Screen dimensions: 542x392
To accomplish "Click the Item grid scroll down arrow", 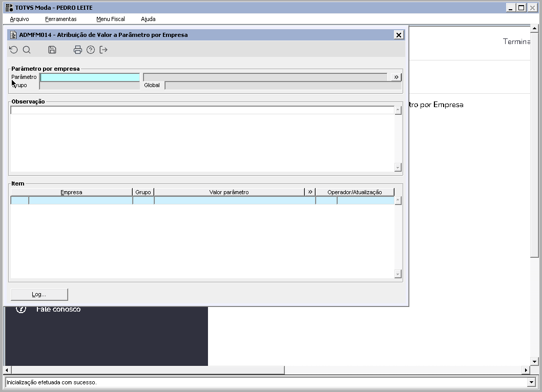I will [398, 274].
